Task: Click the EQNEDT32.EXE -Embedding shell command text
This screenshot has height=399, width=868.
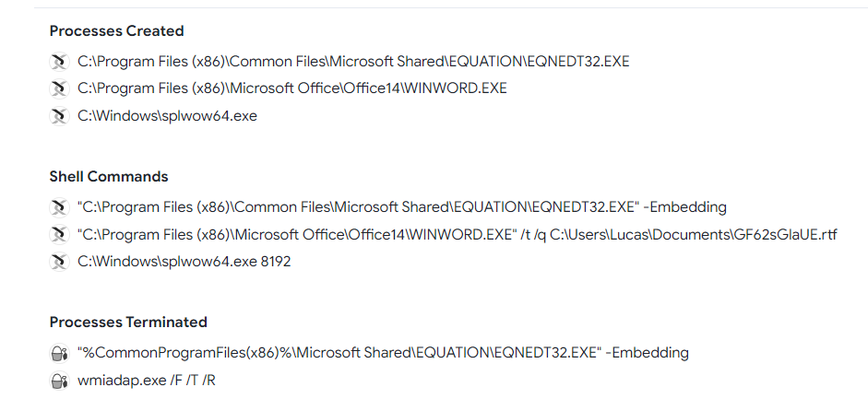Action: pyautogui.click(x=401, y=207)
